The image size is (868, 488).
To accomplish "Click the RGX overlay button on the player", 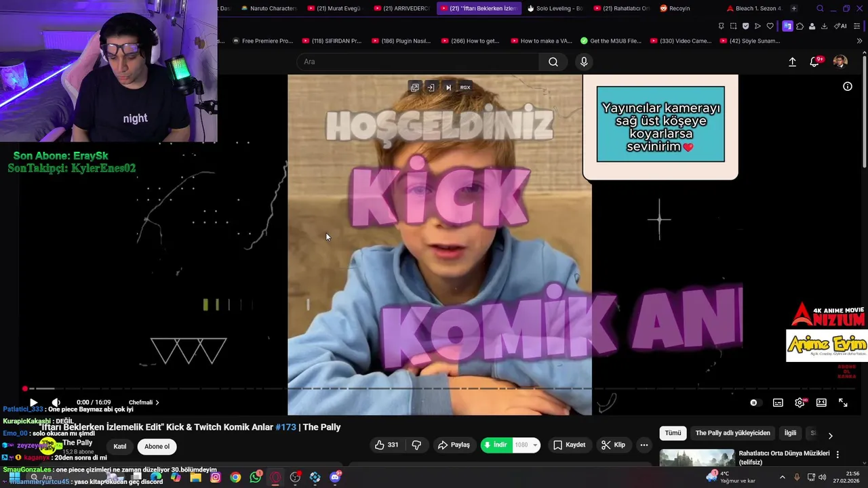I will coord(465,87).
